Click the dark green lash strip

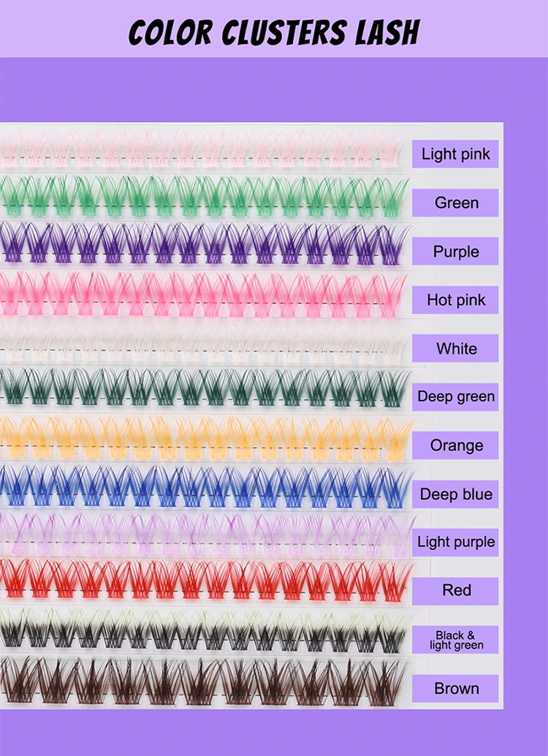[205, 388]
